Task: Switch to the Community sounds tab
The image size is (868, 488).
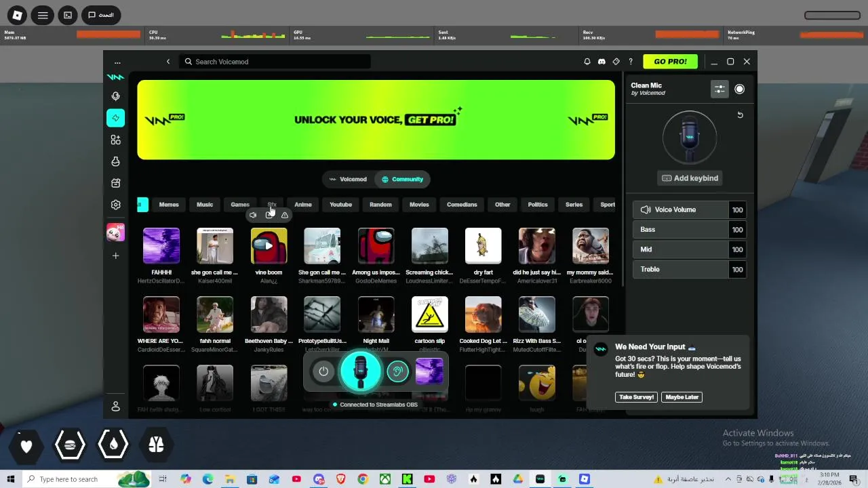Action: pyautogui.click(x=402, y=180)
